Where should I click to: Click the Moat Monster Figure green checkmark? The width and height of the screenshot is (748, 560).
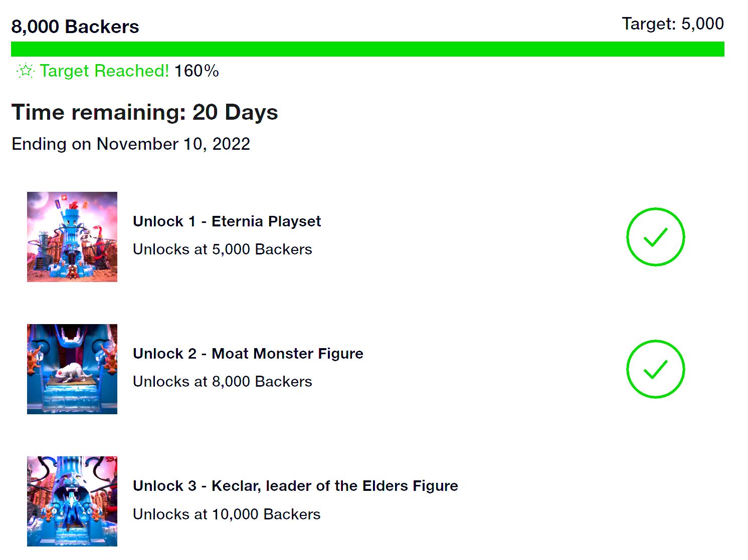(655, 369)
